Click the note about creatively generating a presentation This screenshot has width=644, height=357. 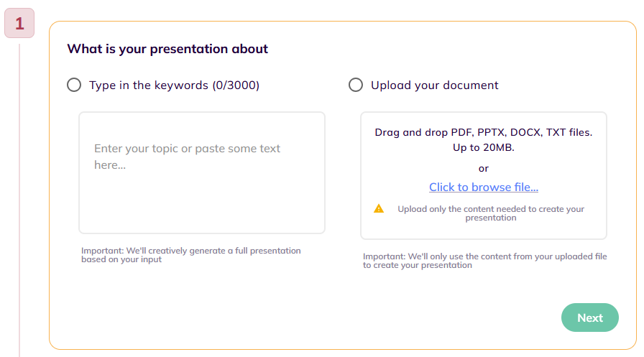click(190, 255)
